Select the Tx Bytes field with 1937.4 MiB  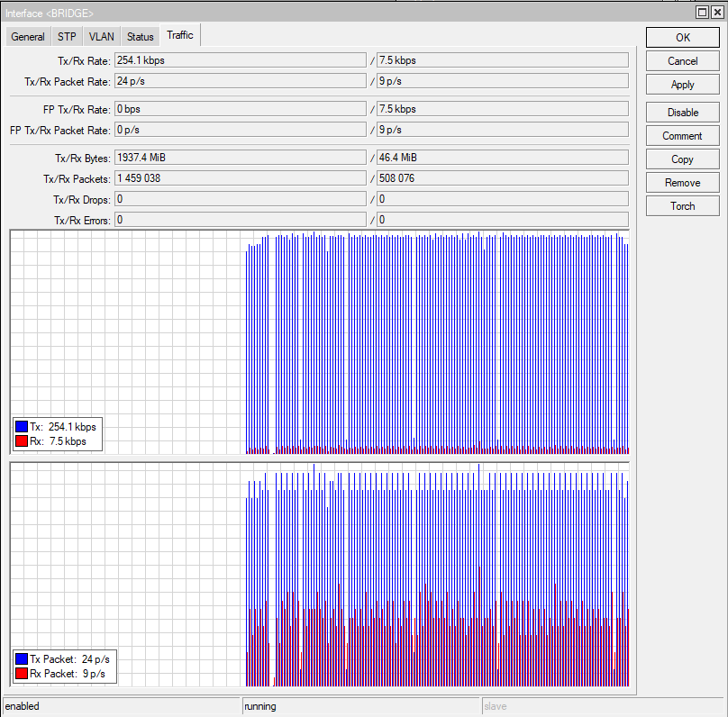(x=240, y=158)
